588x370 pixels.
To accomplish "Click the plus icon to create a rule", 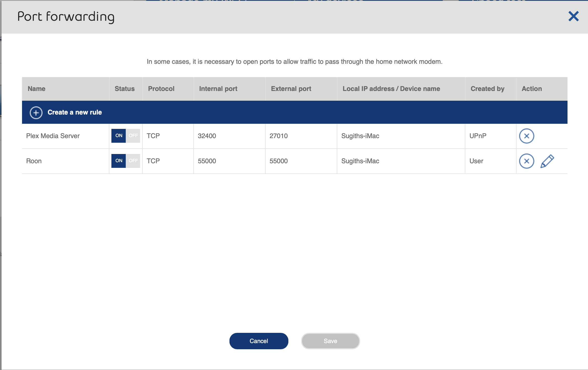I will (x=36, y=112).
